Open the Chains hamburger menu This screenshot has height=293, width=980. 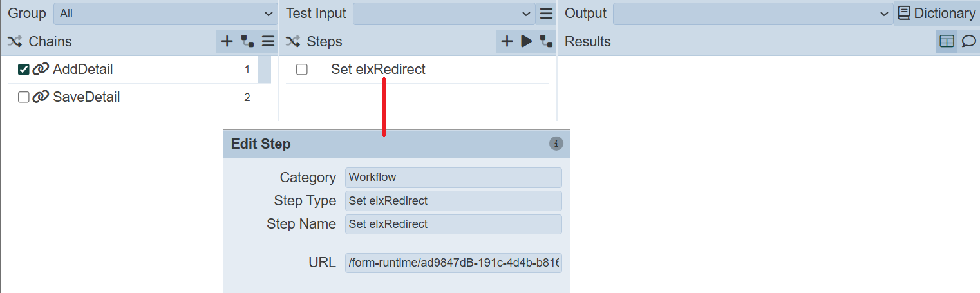tap(268, 42)
